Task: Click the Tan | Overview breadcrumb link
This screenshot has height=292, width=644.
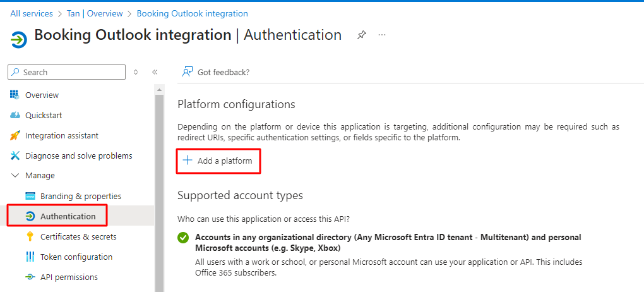Action: tap(95, 13)
